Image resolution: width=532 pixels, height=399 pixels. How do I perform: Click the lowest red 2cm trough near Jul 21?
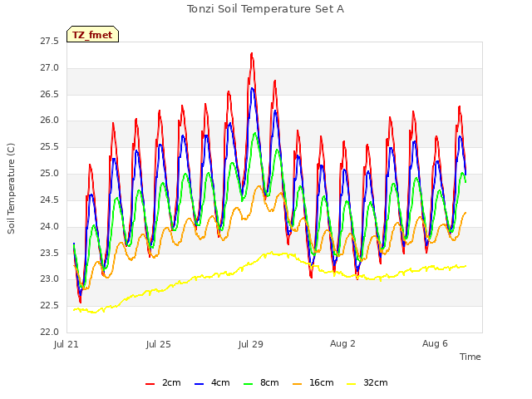(80, 302)
